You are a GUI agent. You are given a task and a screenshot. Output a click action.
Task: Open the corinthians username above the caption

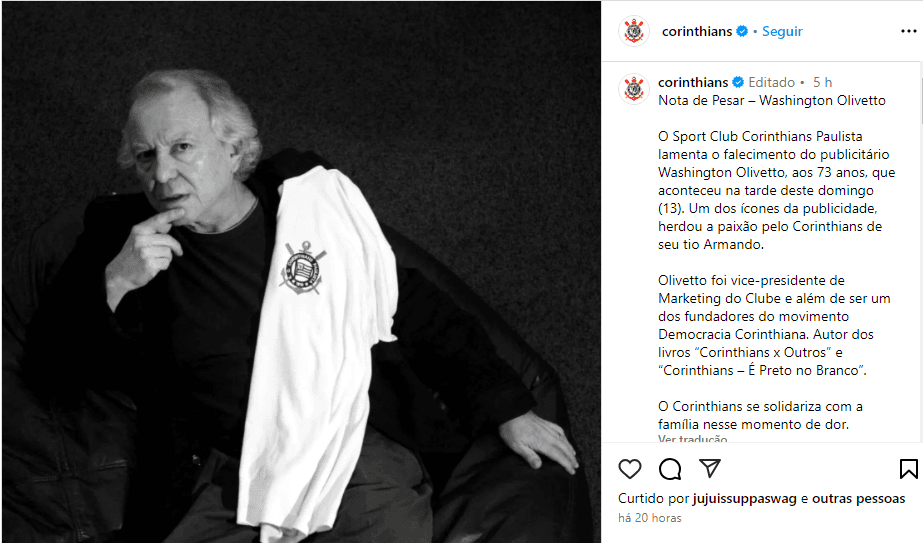(x=693, y=82)
